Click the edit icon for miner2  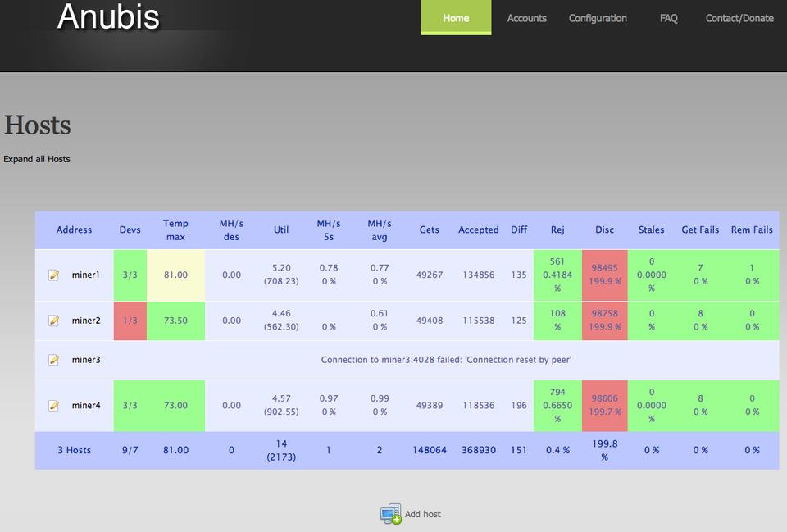(54, 321)
